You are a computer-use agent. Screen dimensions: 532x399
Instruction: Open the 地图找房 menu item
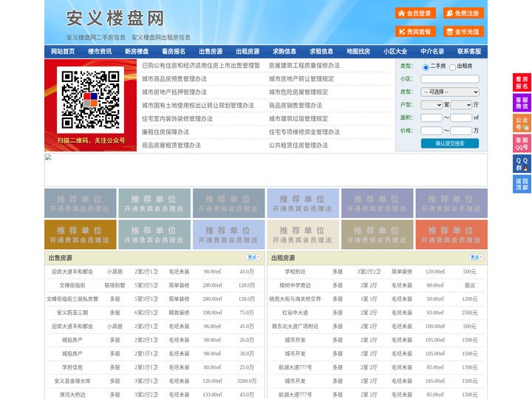click(x=358, y=52)
